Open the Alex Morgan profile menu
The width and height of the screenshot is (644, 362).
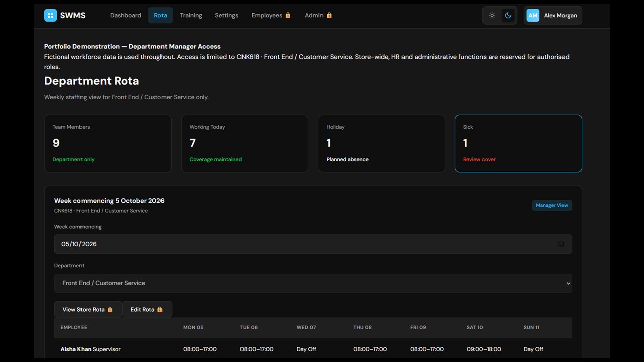[552, 15]
